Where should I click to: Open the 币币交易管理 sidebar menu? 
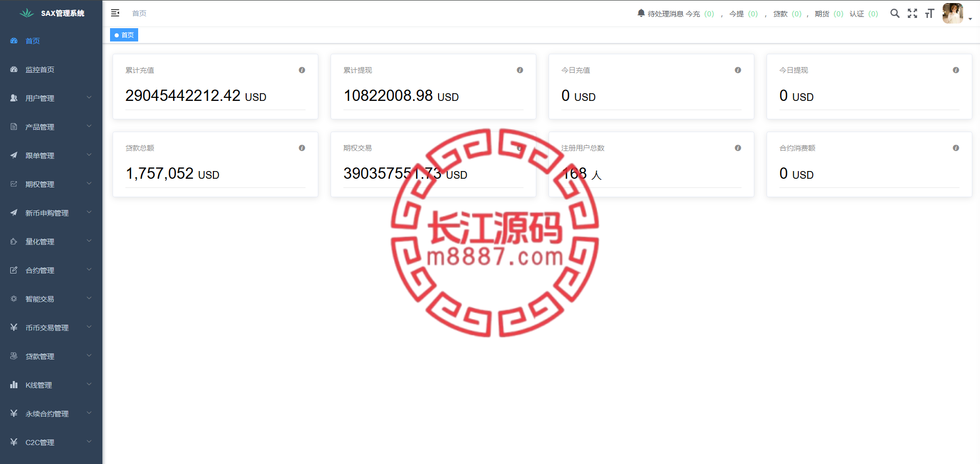pos(51,327)
